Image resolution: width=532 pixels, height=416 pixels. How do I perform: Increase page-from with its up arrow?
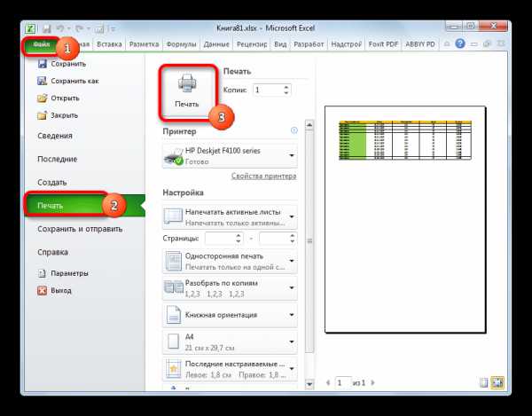[239, 235]
